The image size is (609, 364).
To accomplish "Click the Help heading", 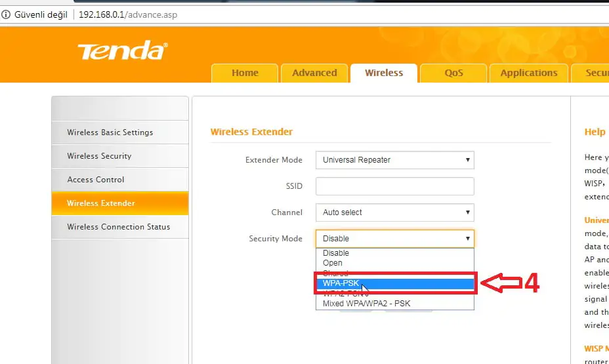I will [x=595, y=132].
